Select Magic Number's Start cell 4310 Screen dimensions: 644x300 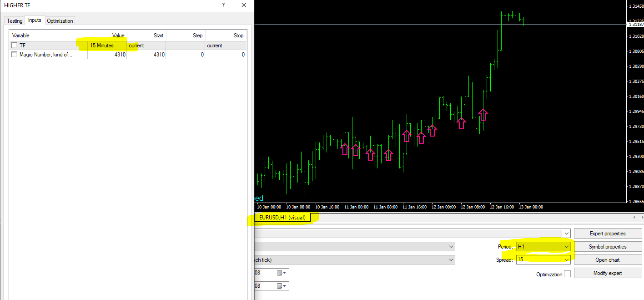pos(146,55)
